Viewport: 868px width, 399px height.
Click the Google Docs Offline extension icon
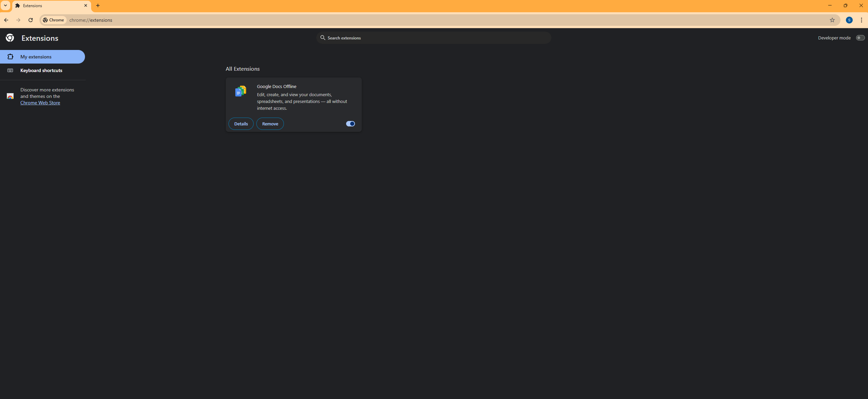pos(241,91)
